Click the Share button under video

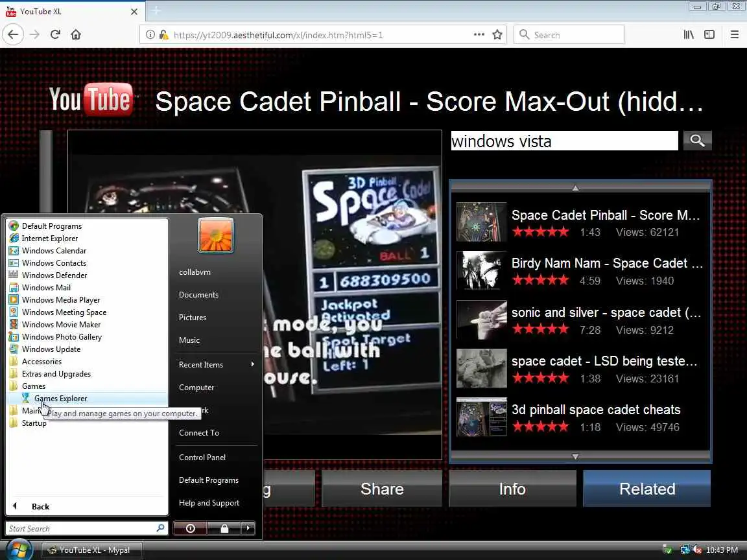[382, 489]
